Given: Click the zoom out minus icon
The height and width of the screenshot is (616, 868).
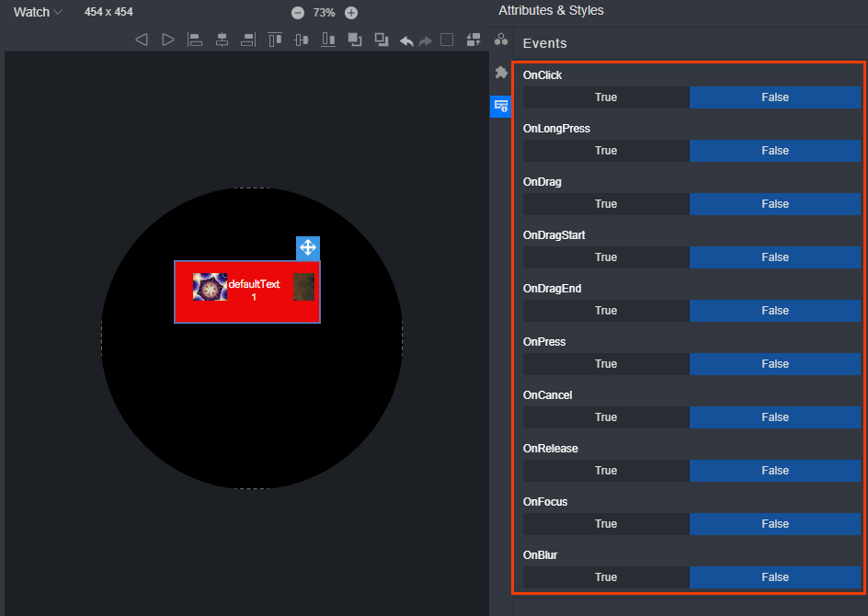Looking at the screenshot, I should pyautogui.click(x=298, y=13).
